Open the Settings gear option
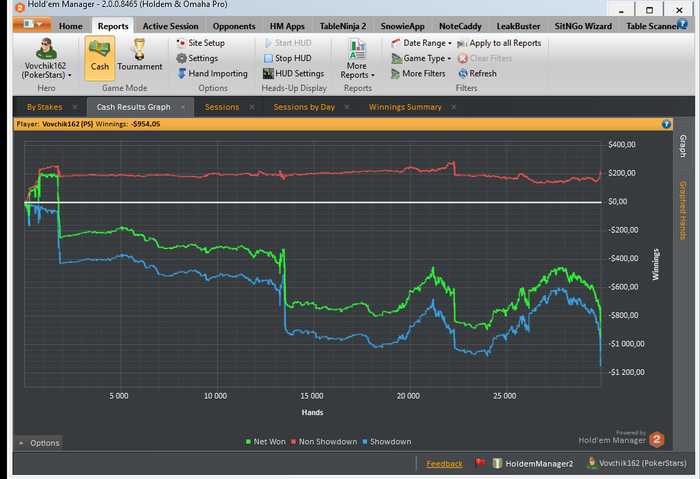 (197, 58)
